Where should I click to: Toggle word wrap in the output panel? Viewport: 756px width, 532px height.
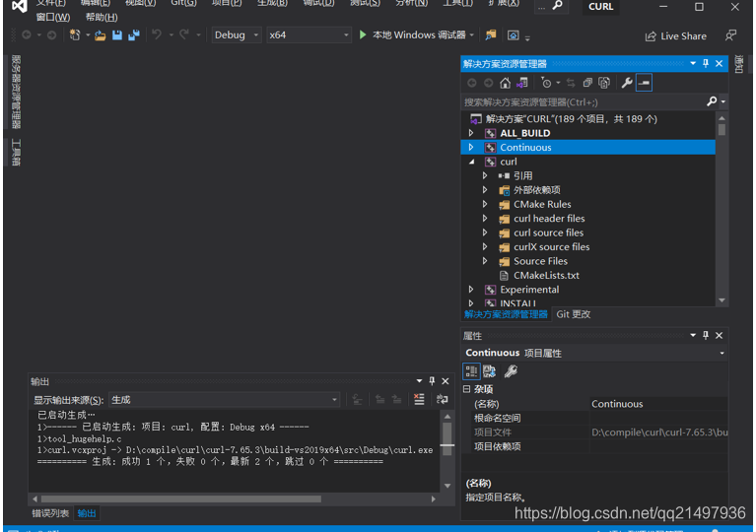(x=443, y=399)
